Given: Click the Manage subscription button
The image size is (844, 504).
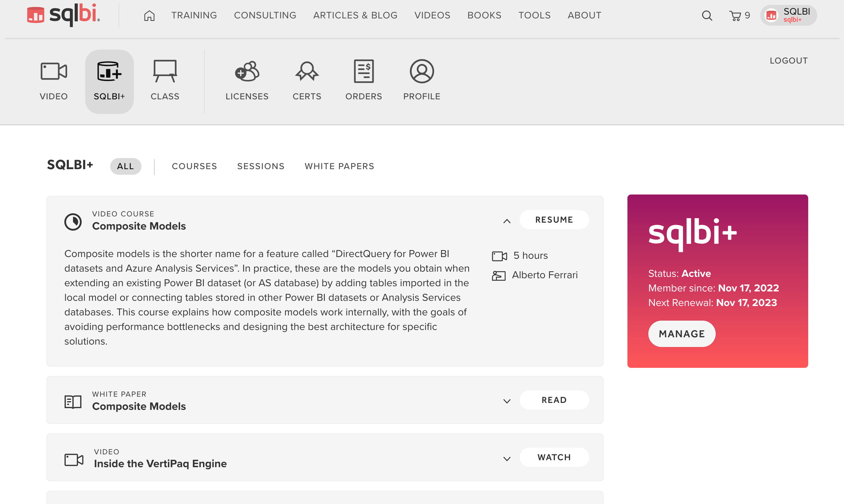Looking at the screenshot, I should coord(682,334).
